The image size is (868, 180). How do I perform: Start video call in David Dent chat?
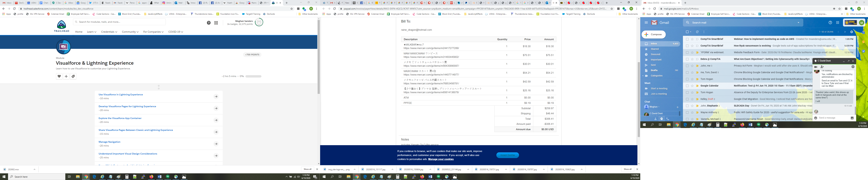click(816, 67)
